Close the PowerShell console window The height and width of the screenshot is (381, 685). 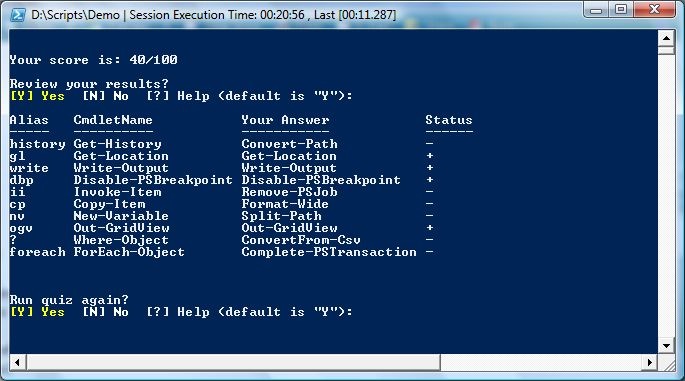tap(654, 10)
